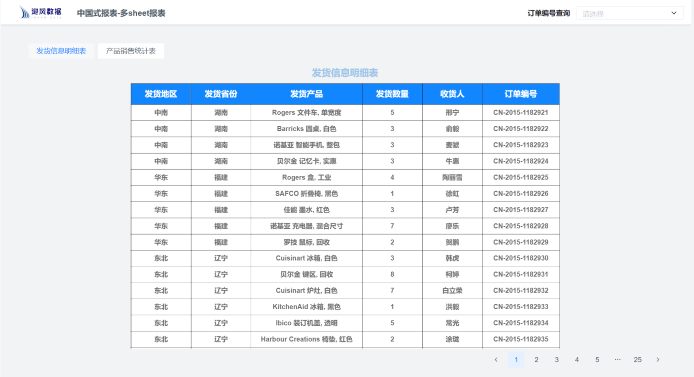Click order number CN-2015-1182935 cell

(521, 339)
